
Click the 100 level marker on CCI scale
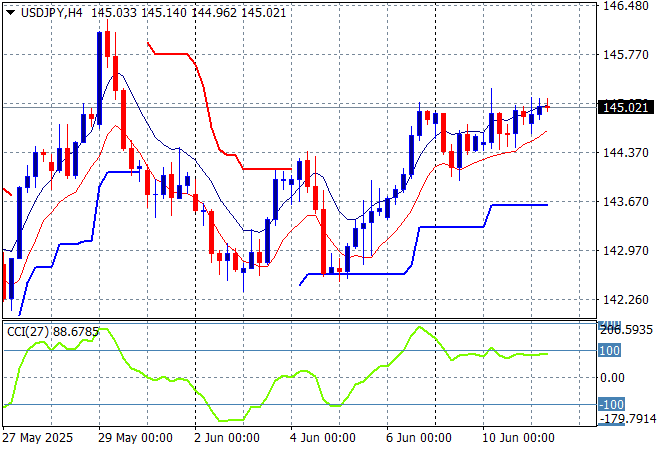point(610,351)
